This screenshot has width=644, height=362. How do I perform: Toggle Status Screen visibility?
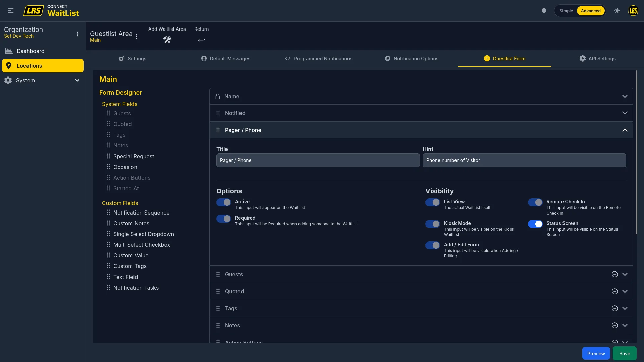(535, 224)
